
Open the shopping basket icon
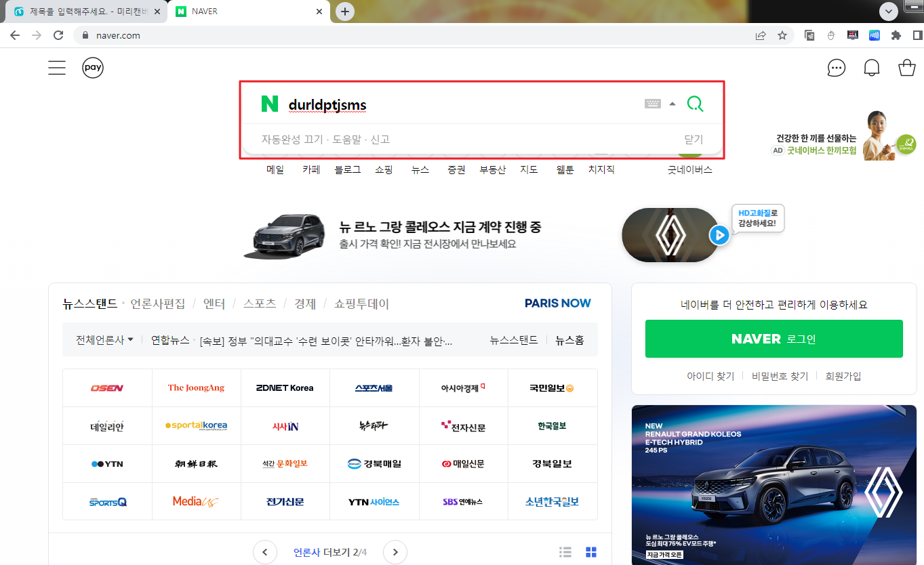pos(907,68)
